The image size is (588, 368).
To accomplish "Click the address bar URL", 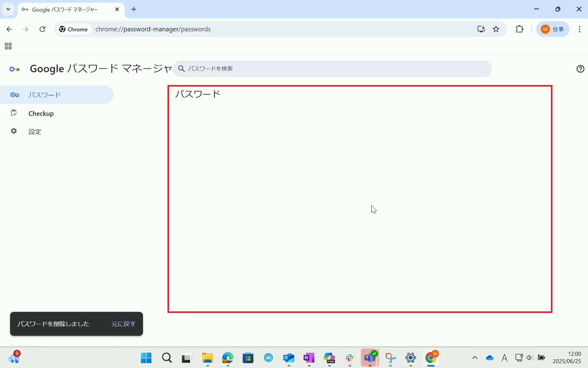I will (153, 29).
